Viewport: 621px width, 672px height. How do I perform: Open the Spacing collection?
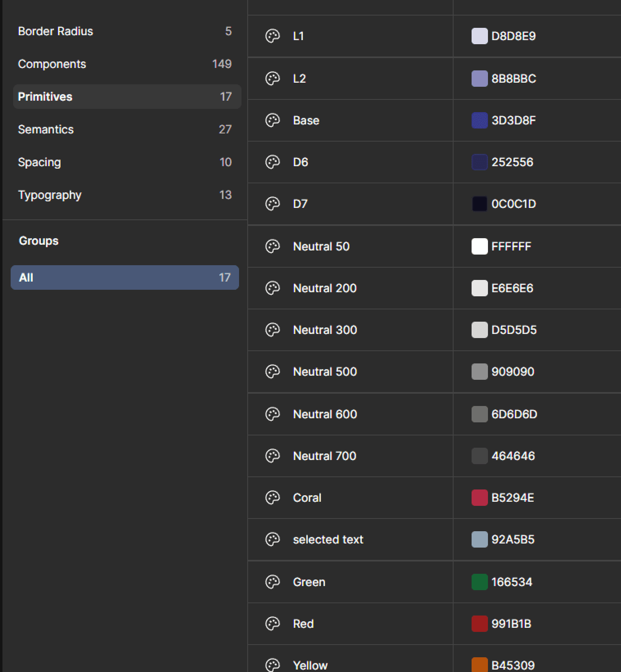pos(127,162)
